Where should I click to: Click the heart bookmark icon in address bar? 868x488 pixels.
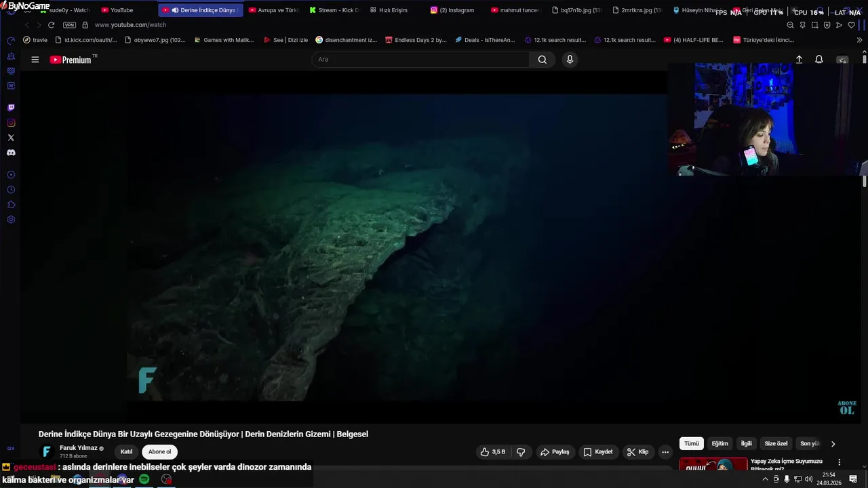[x=851, y=25]
